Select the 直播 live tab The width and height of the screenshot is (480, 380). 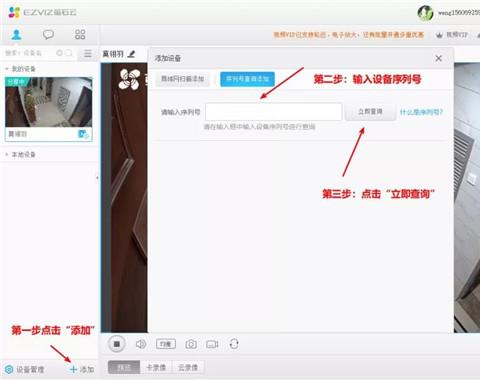tap(124, 368)
